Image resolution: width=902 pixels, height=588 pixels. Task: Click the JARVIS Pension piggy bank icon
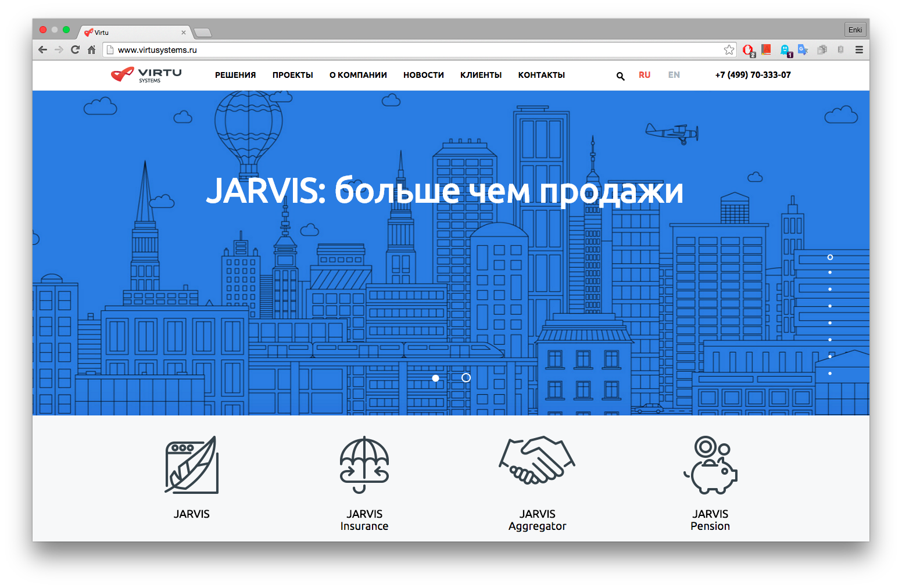tap(710, 465)
